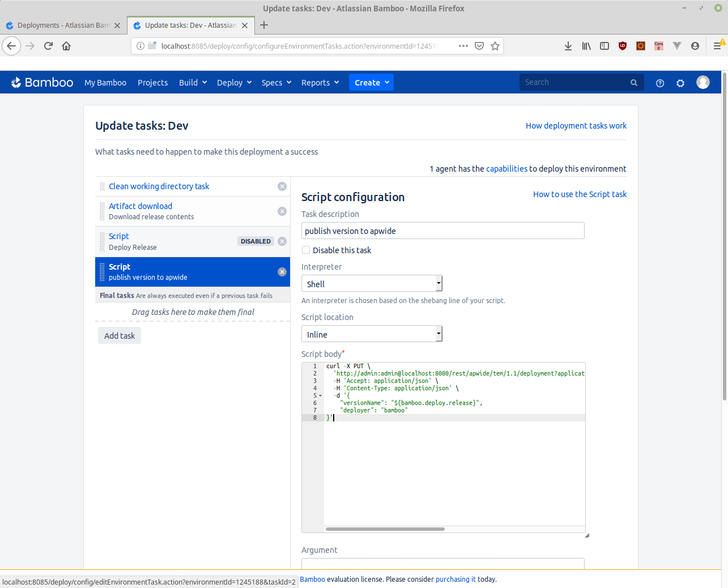This screenshot has width=728, height=588.
Task: Open the Deploy menu in navigation bar
Action: click(234, 83)
